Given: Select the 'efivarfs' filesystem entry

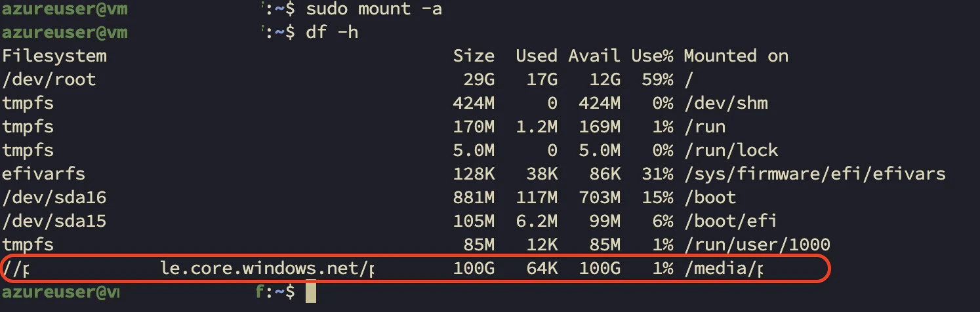Looking at the screenshot, I should coord(44,174).
